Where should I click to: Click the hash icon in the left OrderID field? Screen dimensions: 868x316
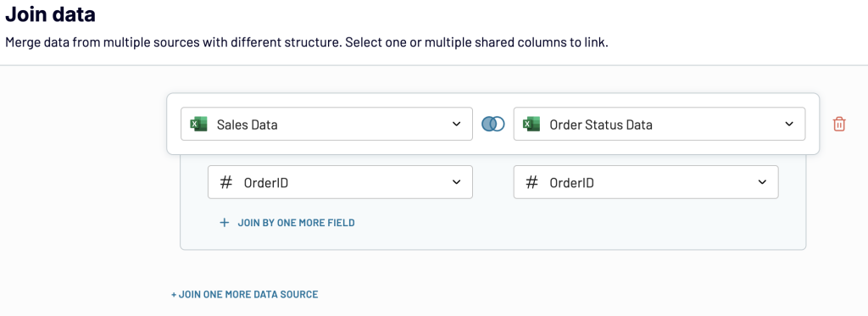(225, 182)
